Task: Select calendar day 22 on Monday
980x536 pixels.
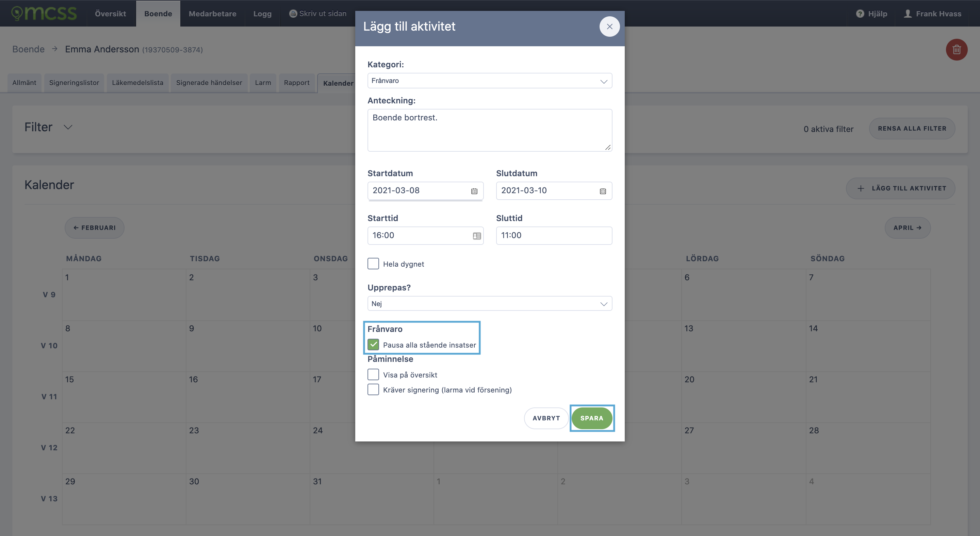Action: click(x=124, y=448)
